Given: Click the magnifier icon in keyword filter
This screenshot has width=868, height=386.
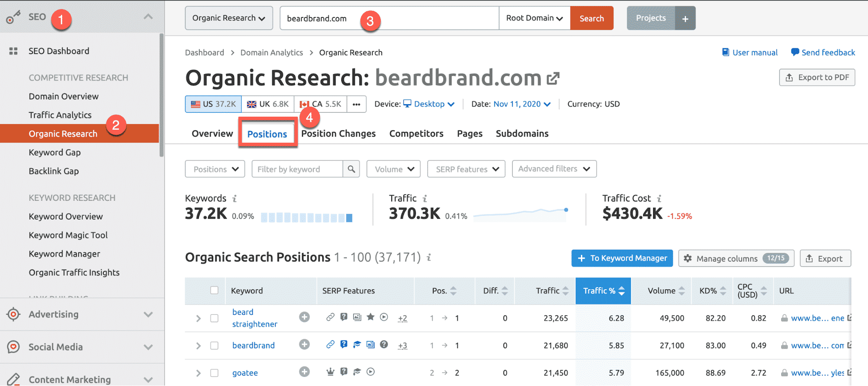Looking at the screenshot, I should pos(351,169).
